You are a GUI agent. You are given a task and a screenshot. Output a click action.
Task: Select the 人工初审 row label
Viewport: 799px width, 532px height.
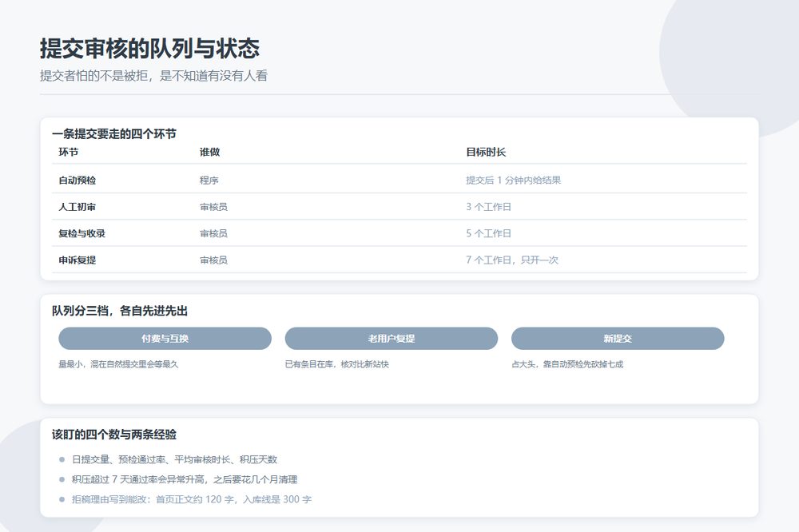tap(77, 207)
